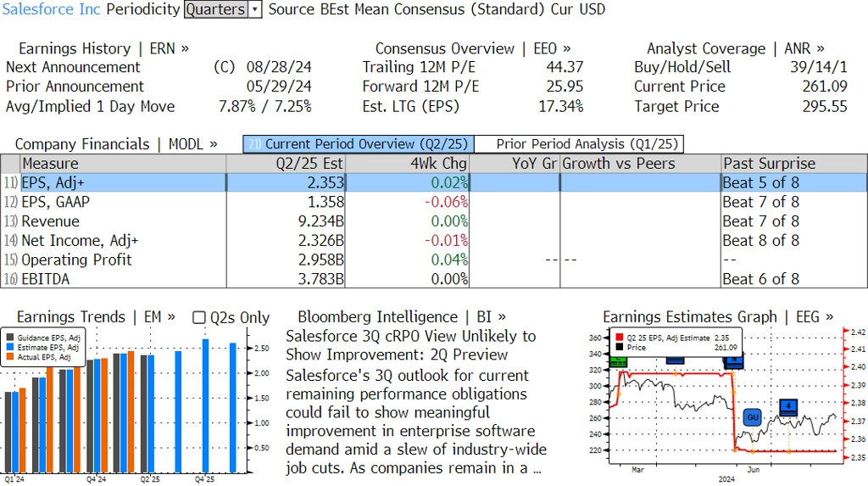Select the 14) Net Income, Adj+ row
This screenshot has width=868, height=486.
(x=434, y=241)
